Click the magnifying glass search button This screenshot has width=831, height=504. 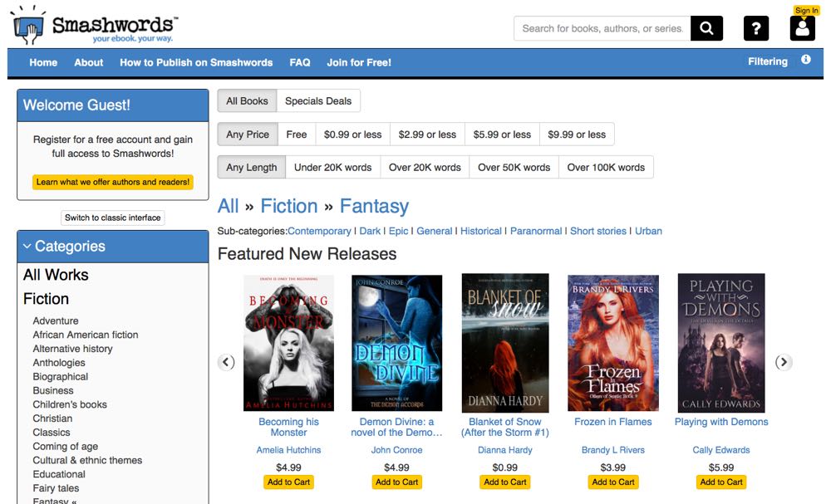coord(706,28)
